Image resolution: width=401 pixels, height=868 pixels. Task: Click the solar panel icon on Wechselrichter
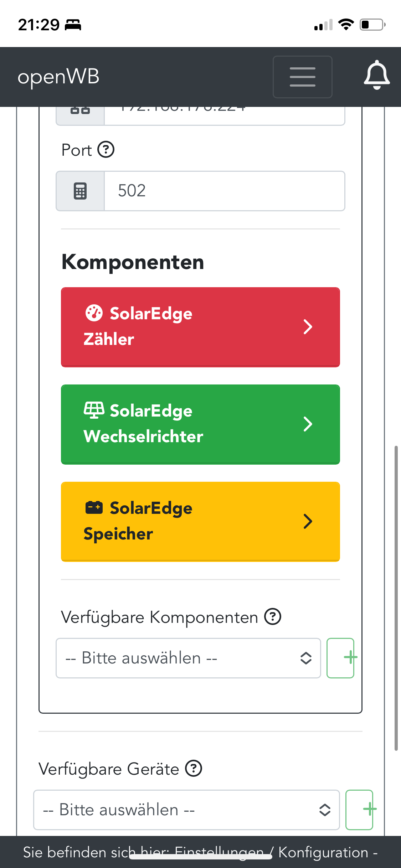(94, 410)
